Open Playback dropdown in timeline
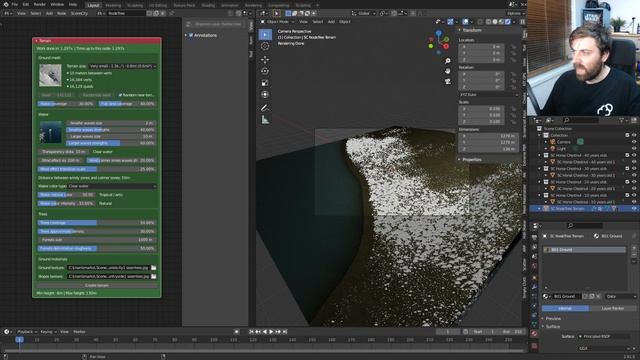The height and width of the screenshot is (360, 640). (27, 332)
